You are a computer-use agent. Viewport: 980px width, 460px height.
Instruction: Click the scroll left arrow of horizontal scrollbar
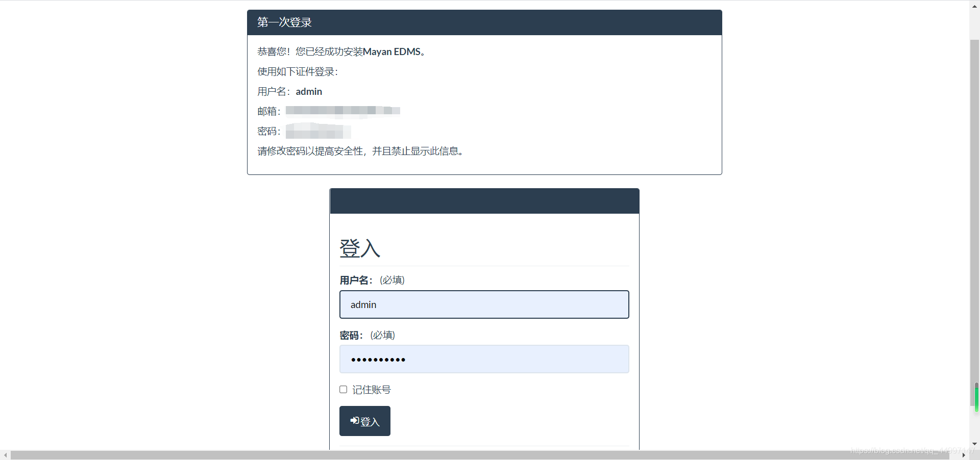5,455
